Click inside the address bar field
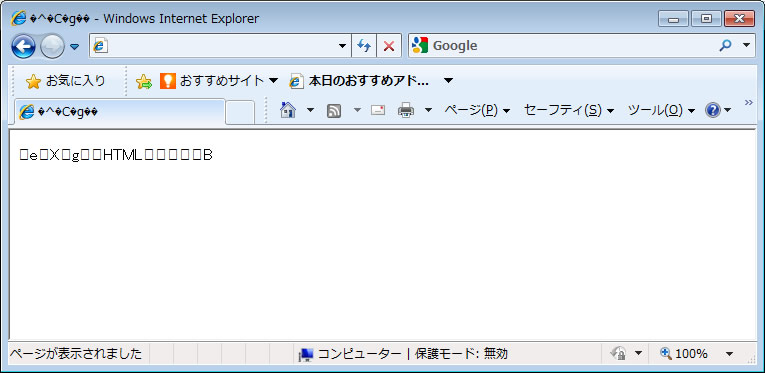Image resolution: width=765 pixels, height=373 pixels. click(220, 46)
